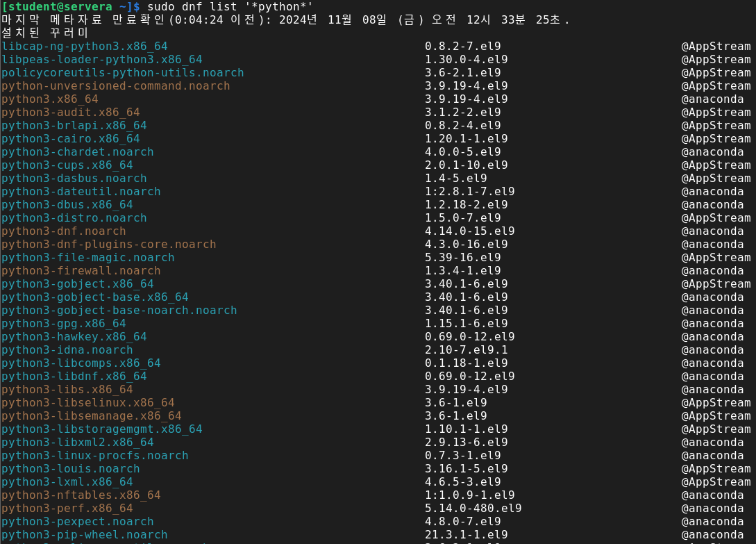This screenshot has width=756, height=544.
Task: Click the 설치된 꾸러미 heading line
Action: pos(44,33)
